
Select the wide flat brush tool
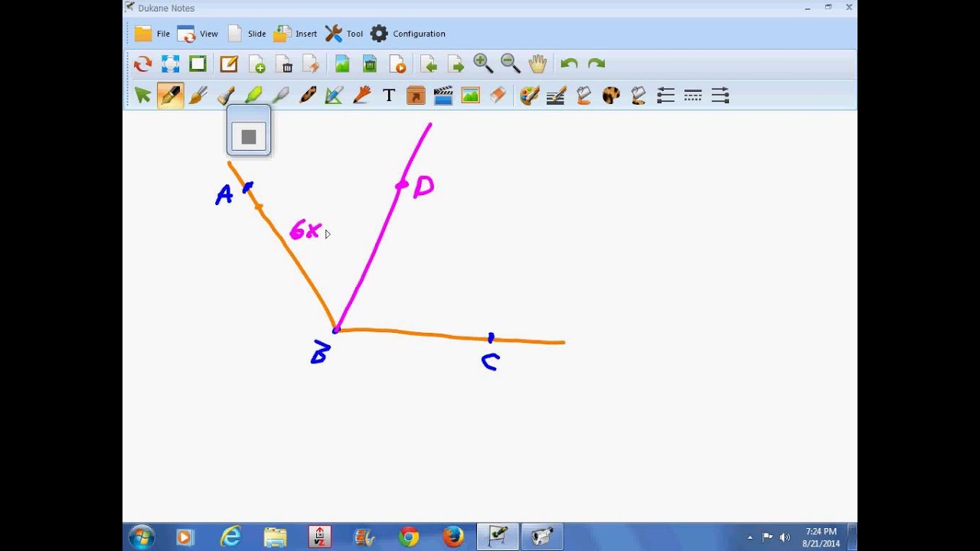pos(226,96)
